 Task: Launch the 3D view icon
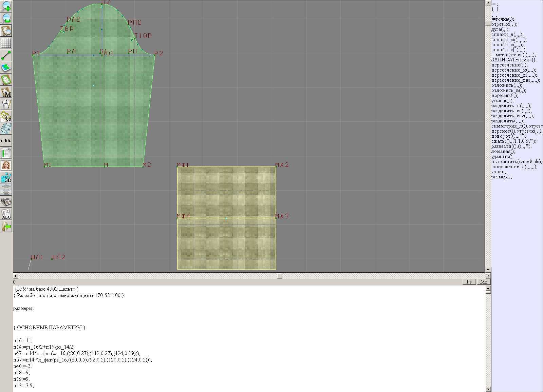[x=6, y=177]
